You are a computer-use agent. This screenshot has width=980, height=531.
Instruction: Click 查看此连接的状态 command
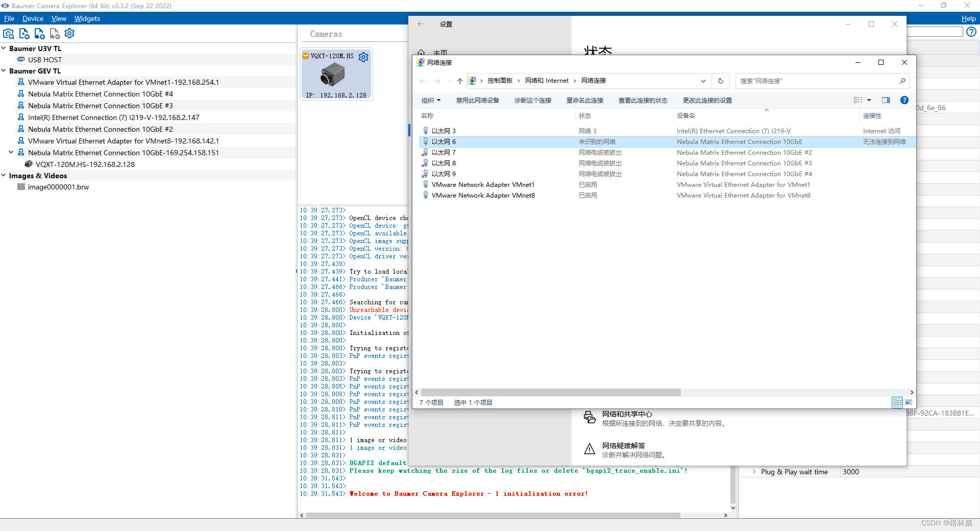tap(643, 101)
